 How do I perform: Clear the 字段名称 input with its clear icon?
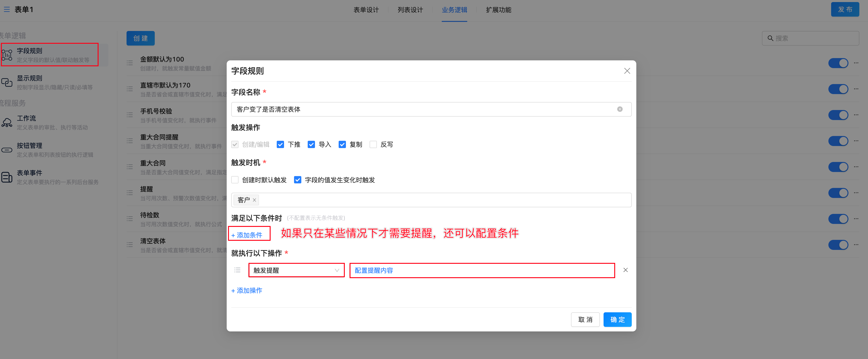coord(620,109)
